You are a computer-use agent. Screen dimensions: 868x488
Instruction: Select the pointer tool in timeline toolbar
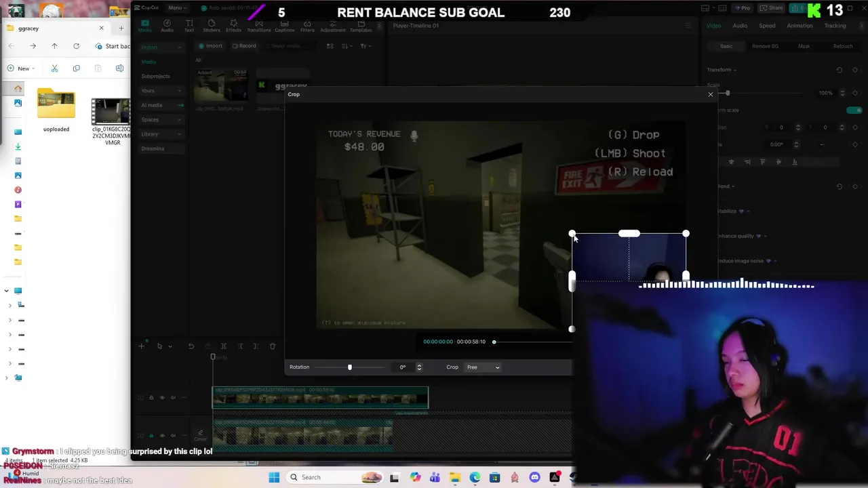coord(159,346)
